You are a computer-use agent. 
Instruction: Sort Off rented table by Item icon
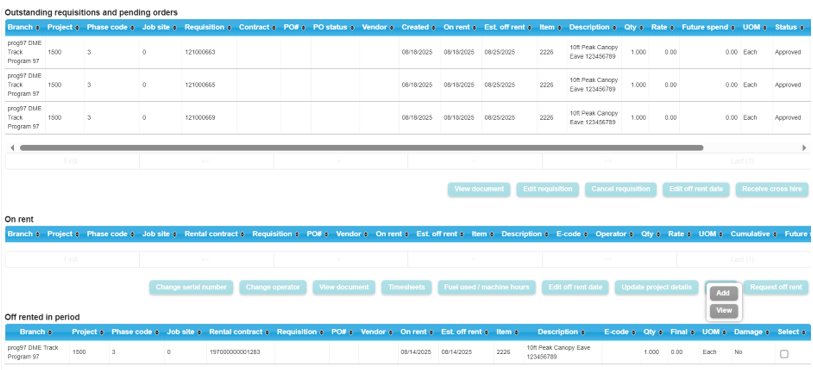(x=516, y=332)
